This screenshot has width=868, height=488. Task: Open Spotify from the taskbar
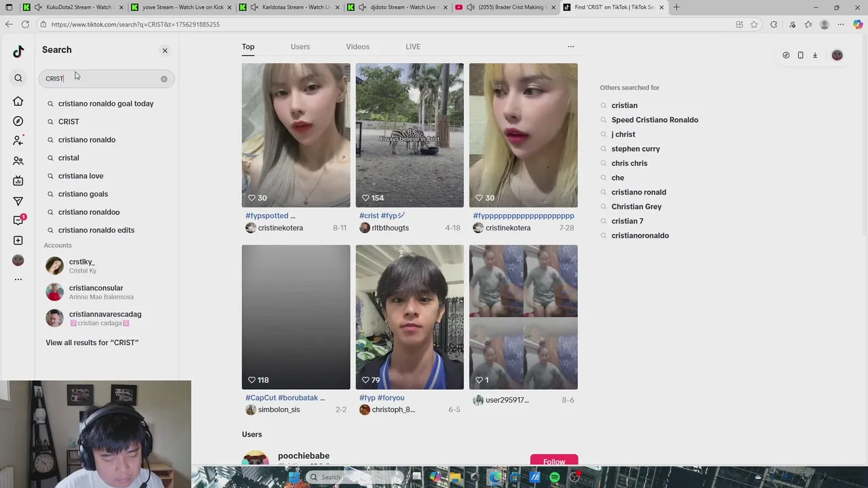(x=555, y=477)
